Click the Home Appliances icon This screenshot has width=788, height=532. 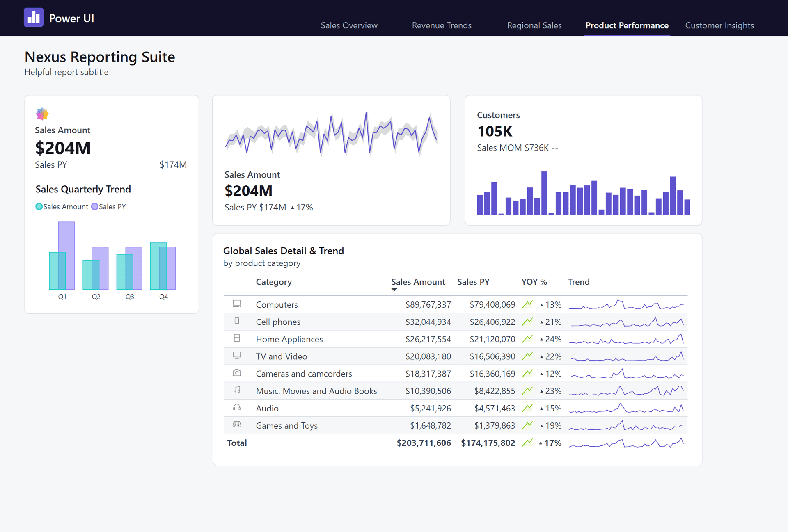[237, 338]
